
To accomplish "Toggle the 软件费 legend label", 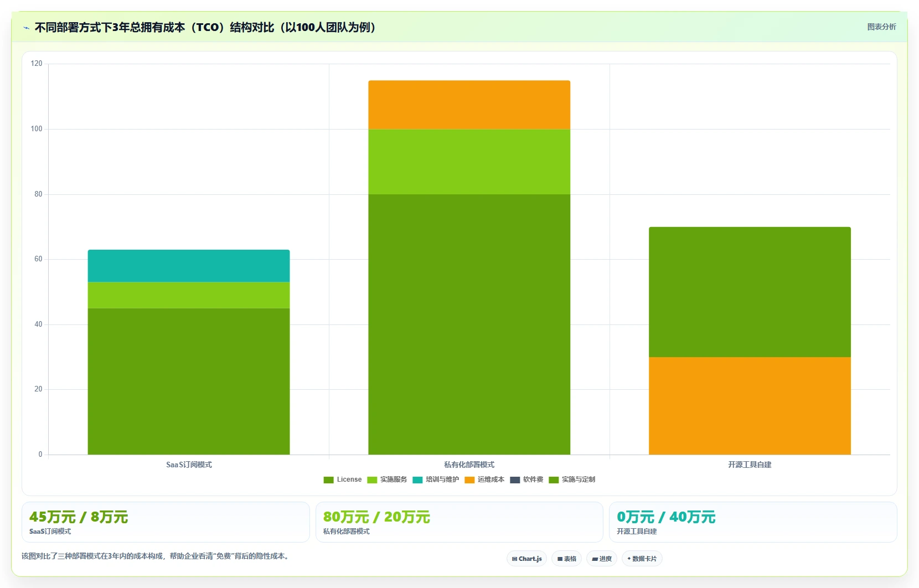I will pyautogui.click(x=533, y=479).
